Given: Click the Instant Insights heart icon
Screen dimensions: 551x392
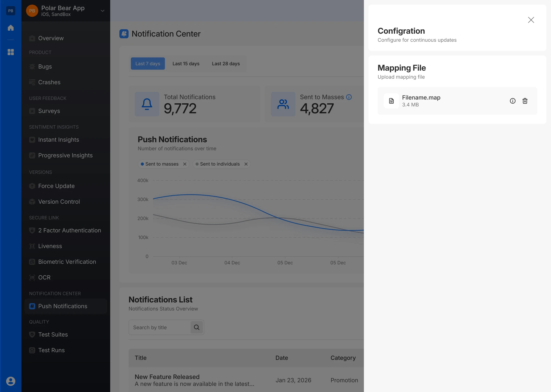Looking at the screenshot, I should [32, 140].
